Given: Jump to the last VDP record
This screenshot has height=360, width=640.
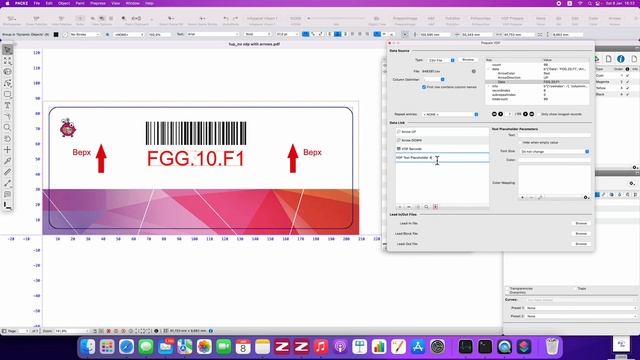Looking at the screenshot, I should coord(531,114).
